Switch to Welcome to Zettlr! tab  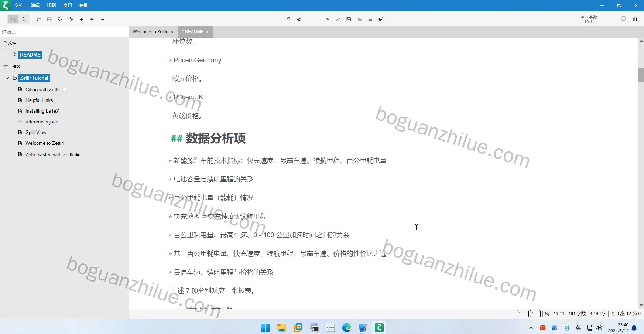pos(150,32)
